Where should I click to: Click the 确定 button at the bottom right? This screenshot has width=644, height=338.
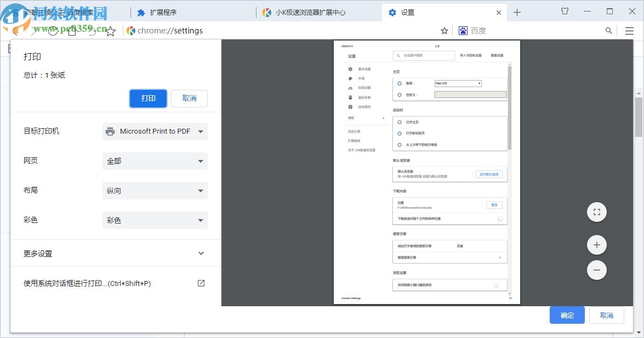coord(567,315)
